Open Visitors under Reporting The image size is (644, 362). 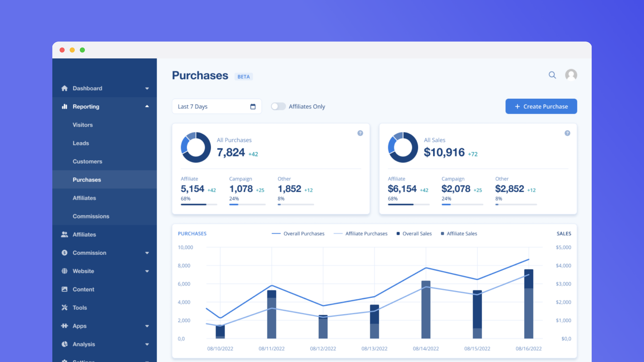[x=83, y=125]
